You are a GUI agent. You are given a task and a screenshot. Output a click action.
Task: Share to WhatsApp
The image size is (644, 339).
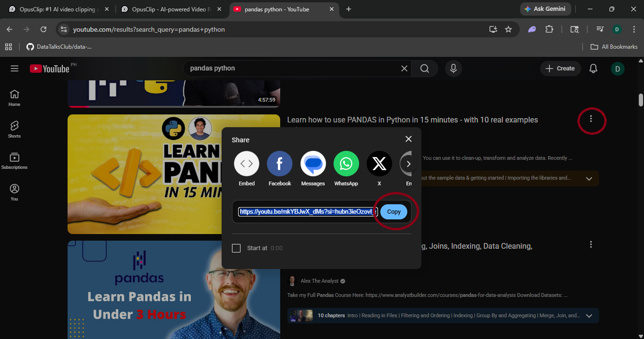point(346,164)
